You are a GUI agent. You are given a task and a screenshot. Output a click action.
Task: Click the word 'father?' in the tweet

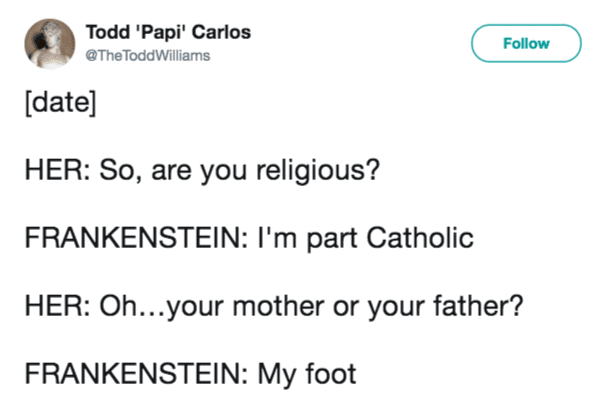[478, 306]
